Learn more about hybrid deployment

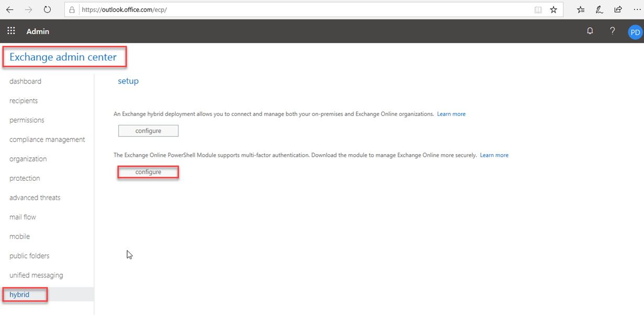(451, 114)
